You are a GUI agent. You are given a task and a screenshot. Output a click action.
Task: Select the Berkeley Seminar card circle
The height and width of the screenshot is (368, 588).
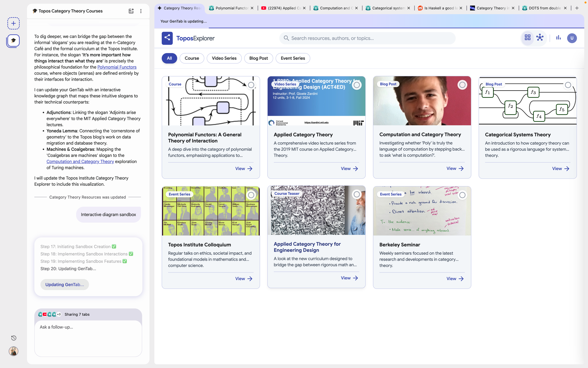462,195
